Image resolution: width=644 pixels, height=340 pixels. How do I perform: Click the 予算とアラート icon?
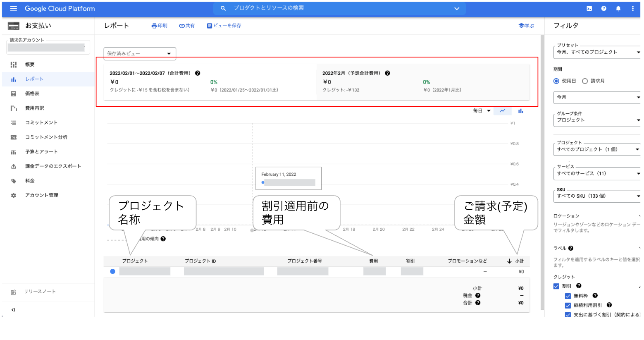pos(14,152)
